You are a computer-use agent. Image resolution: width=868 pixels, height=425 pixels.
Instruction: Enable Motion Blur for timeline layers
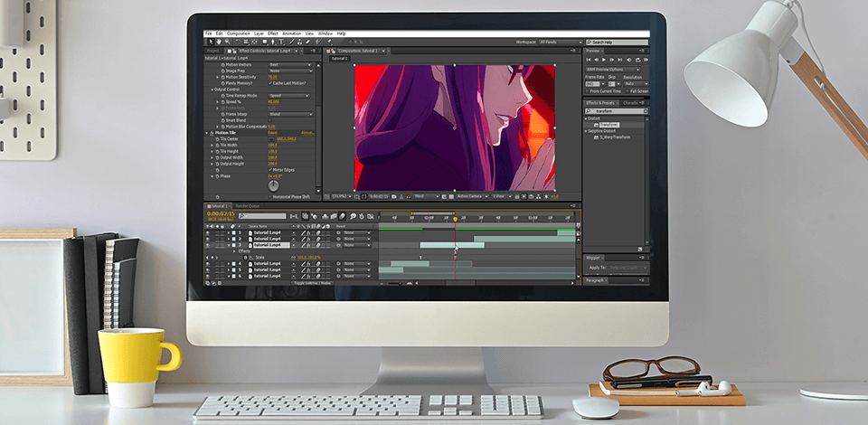point(342,216)
